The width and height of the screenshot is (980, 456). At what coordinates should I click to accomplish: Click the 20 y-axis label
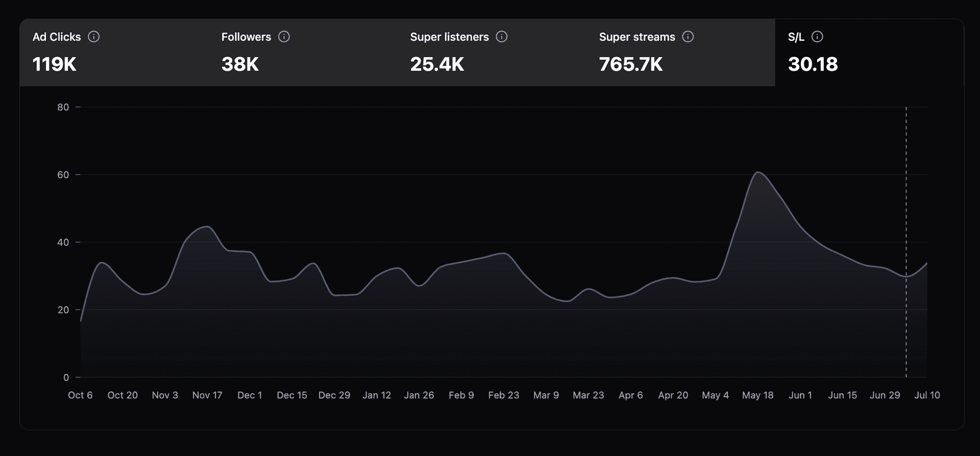(x=63, y=310)
